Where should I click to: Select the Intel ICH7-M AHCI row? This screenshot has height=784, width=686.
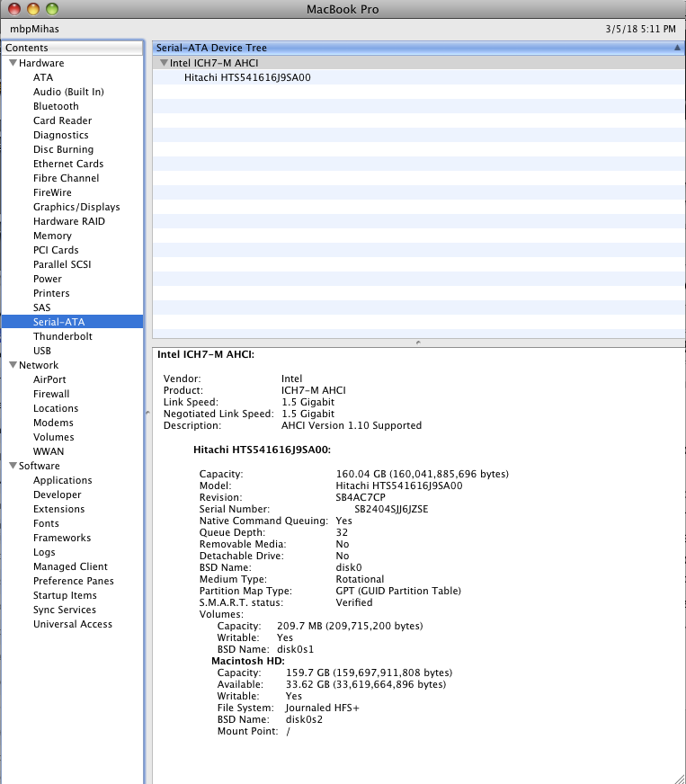point(418,63)
